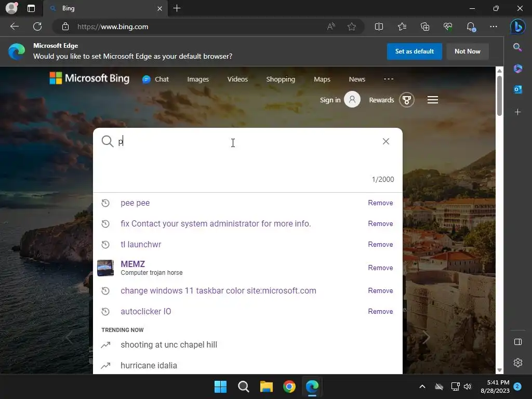
Task: Click the Sign in avatar
Action: (352, 99)
